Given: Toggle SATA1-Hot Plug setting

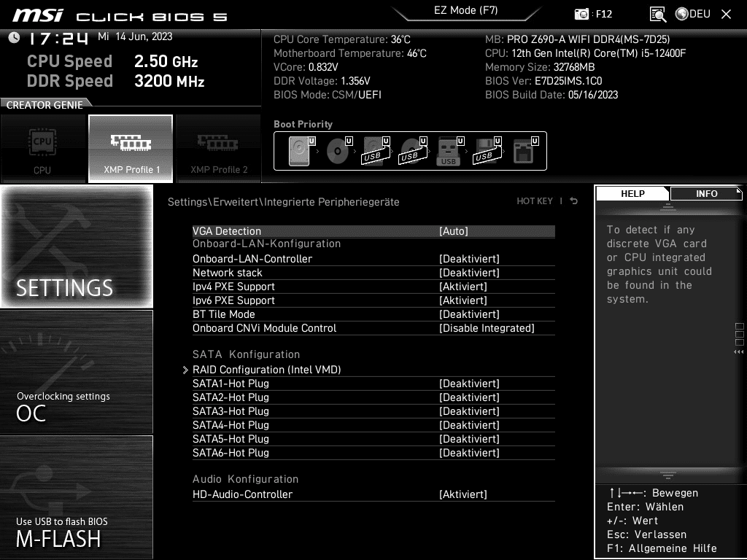Looking at the screenshot, I should (x=373, y=384).
